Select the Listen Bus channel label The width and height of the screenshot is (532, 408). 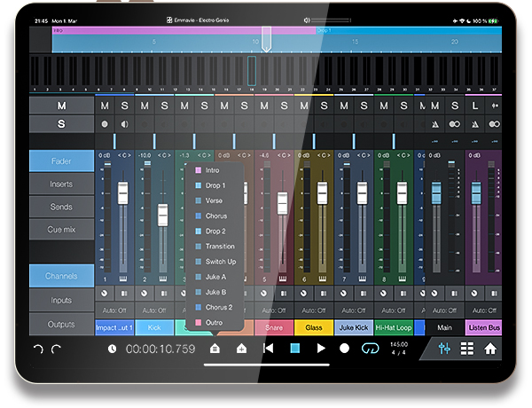tap(484, 327)
